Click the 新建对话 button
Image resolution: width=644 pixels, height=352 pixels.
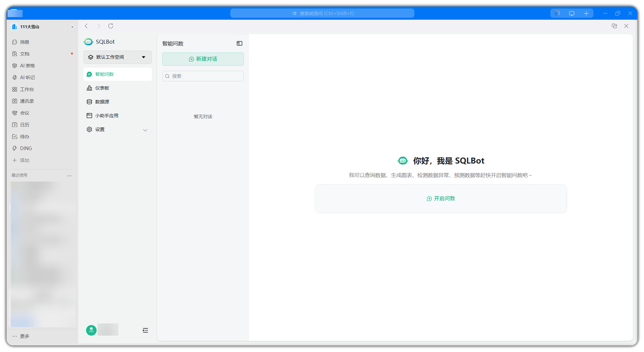coord(203,59)
